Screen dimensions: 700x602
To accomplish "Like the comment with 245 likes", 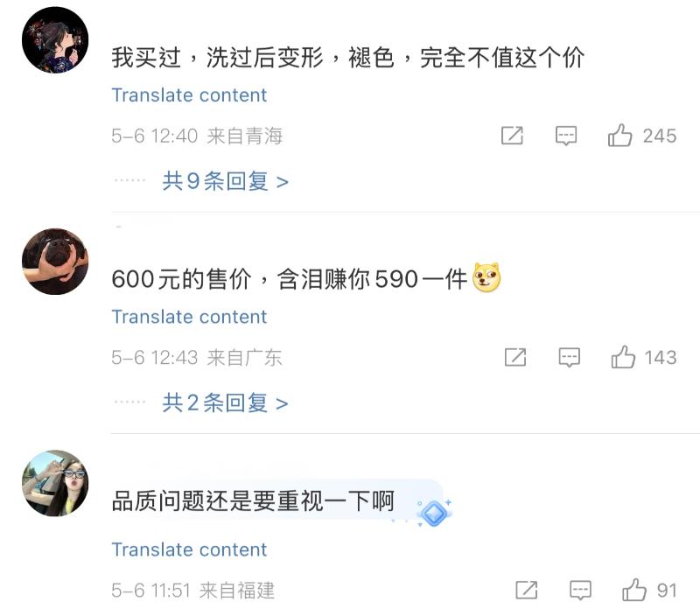I will pyautogui.click(x=620, y=136).
